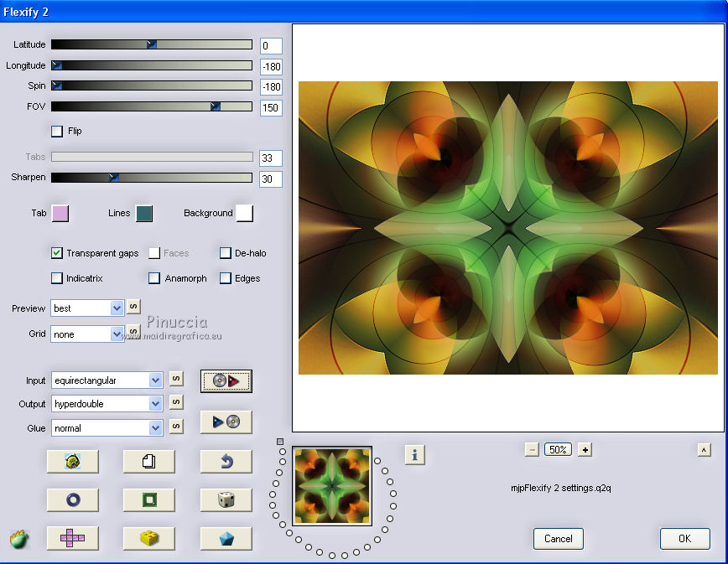Click the blue pentagon gem button
The width and height of the screenshot is (728, 564).
[226, 538]
